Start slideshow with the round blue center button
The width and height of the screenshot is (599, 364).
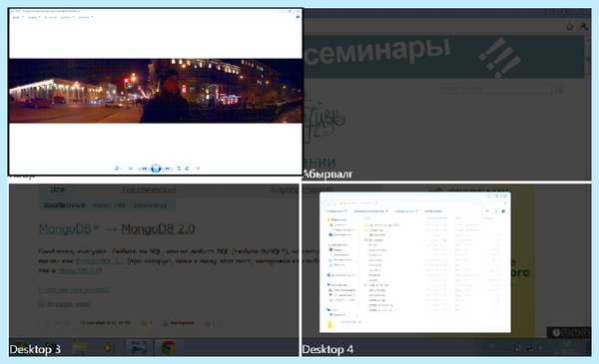click(156, 169)
